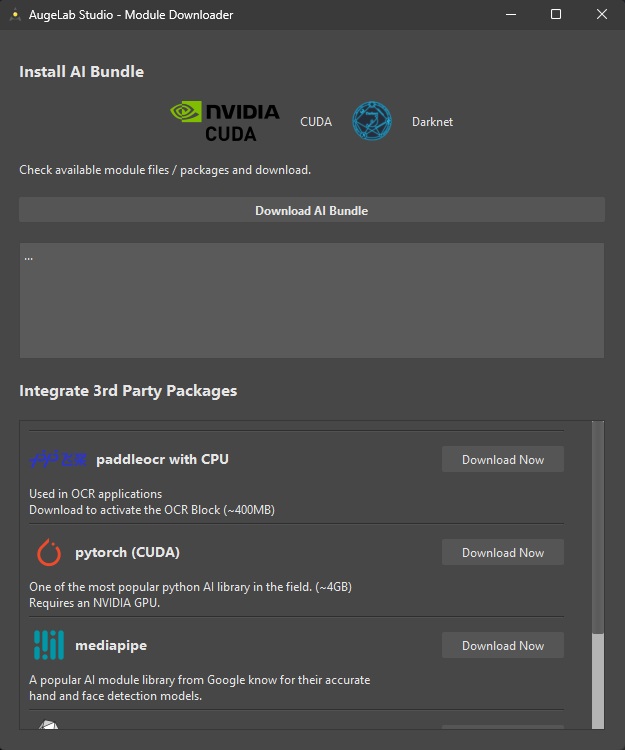Click the NVIDIA CUDA logo
Screen dimensions: 625x750
click(225, 121)
